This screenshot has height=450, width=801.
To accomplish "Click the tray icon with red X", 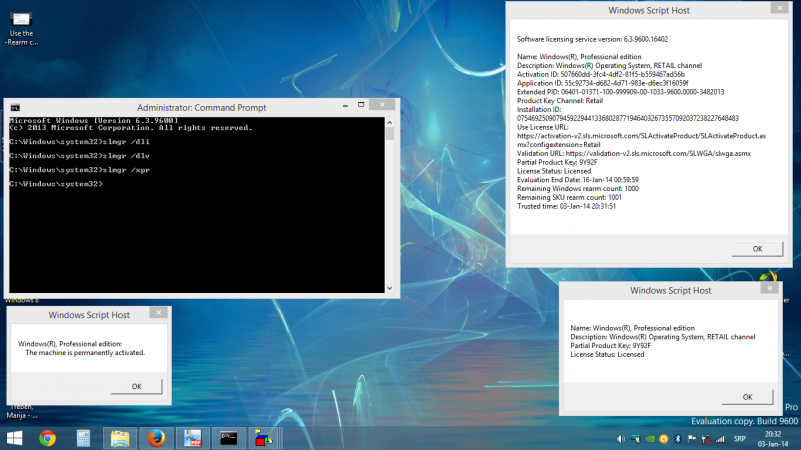I will coord(706,439).
